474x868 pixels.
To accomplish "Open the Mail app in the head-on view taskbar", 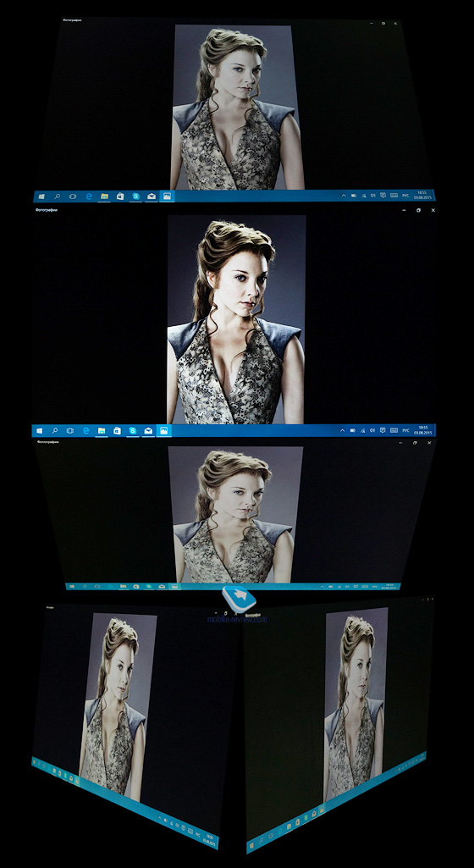I will pos(148,430).
